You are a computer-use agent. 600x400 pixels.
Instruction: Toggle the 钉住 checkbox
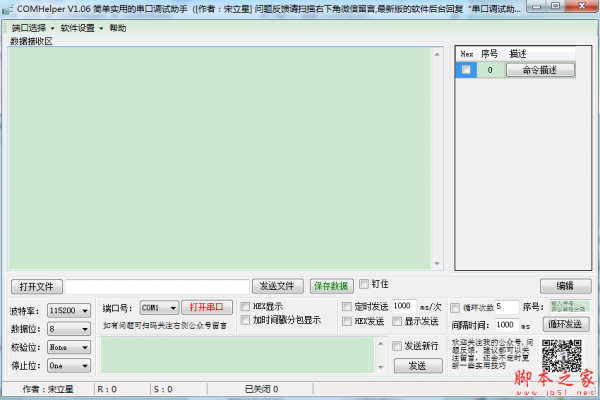(364, 284)
